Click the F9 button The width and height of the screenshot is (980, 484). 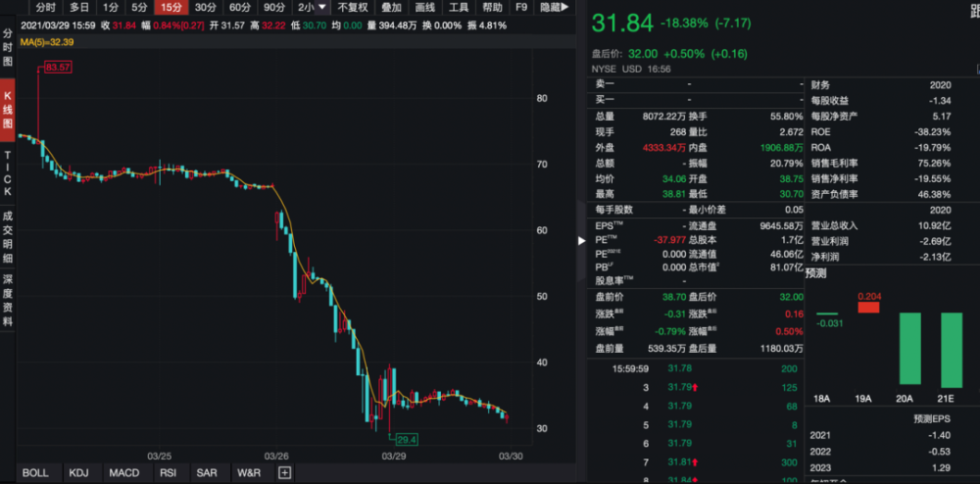pyautogui.click(x=521, y=8)
